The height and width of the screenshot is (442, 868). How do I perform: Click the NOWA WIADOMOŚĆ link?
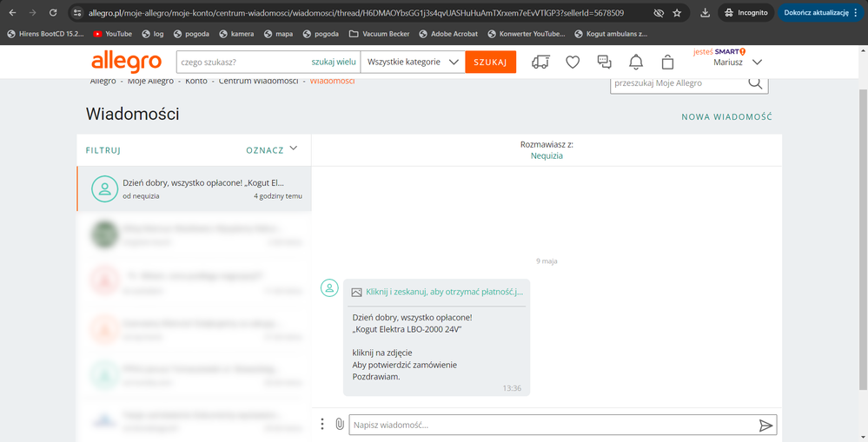(726, 117)
